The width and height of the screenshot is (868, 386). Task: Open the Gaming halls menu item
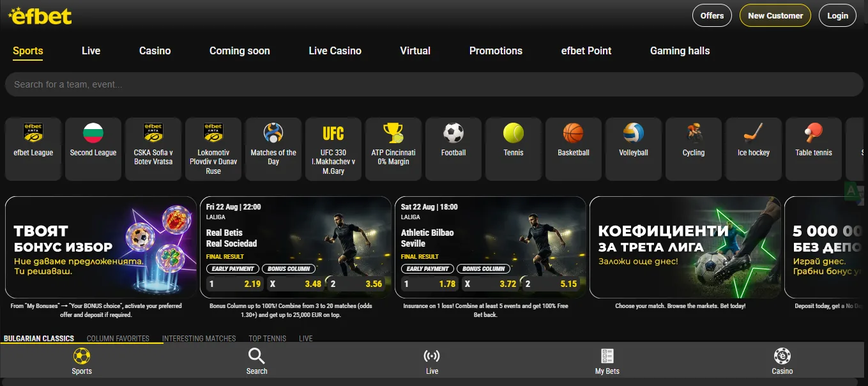click(680, 50)
